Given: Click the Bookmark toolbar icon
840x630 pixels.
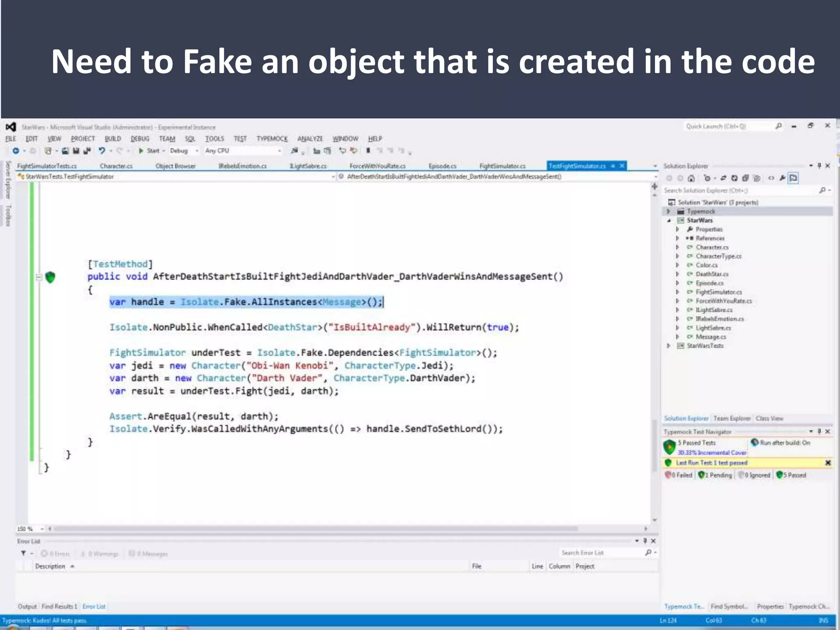Looking at the screenshot, I should (368, 151).
